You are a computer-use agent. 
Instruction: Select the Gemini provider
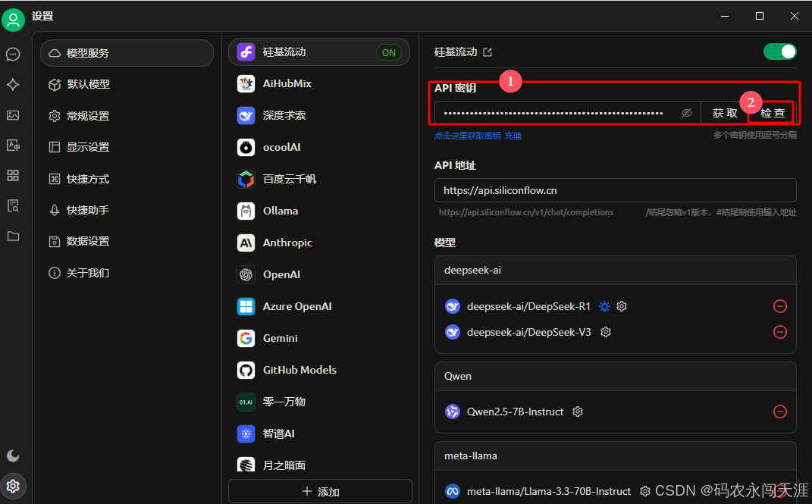pos(319,339)
